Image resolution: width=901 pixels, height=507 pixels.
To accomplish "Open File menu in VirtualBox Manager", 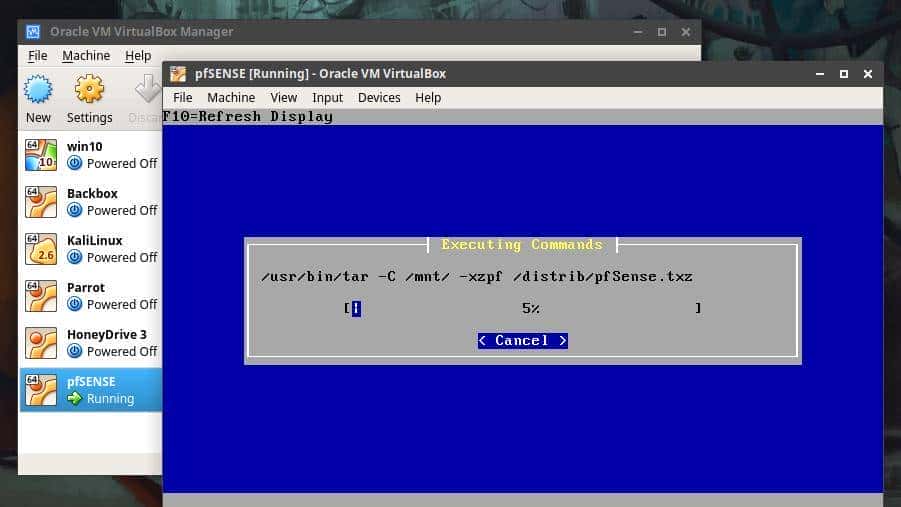I will click(37, 56).
